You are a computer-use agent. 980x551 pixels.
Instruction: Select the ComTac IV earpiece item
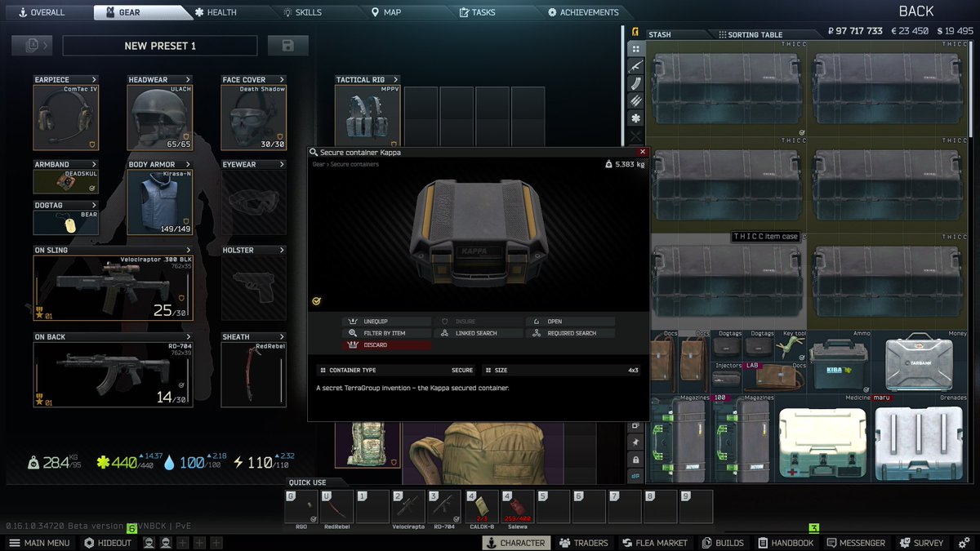66,118
